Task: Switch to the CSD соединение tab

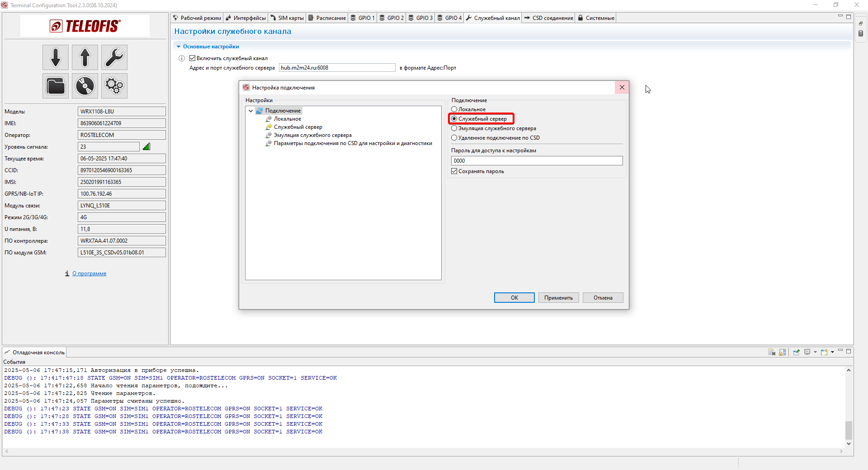Action: coord(548,18)
